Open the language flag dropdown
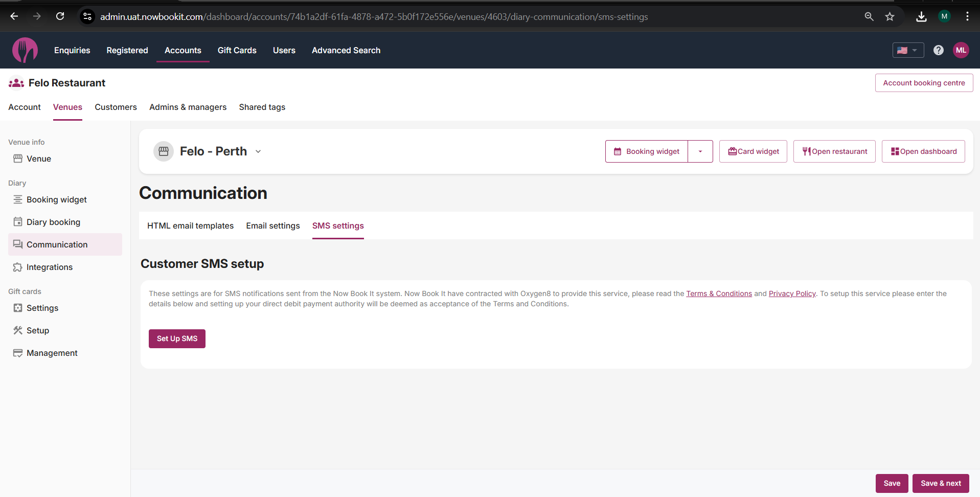 click(908, 50)
